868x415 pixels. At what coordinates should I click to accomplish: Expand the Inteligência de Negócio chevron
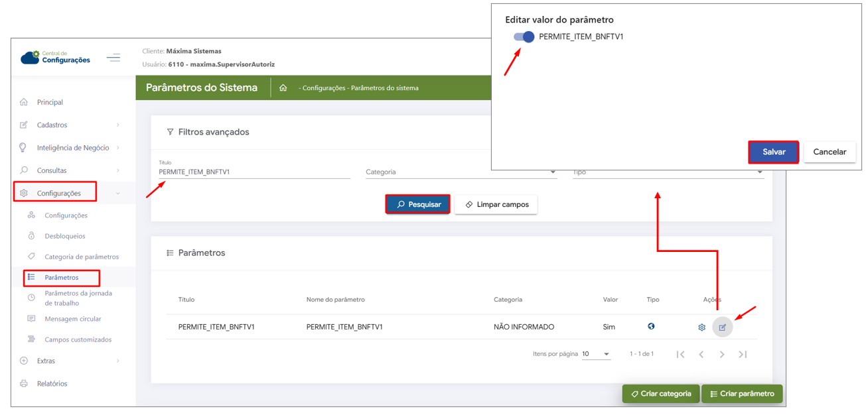click(118, 147)
